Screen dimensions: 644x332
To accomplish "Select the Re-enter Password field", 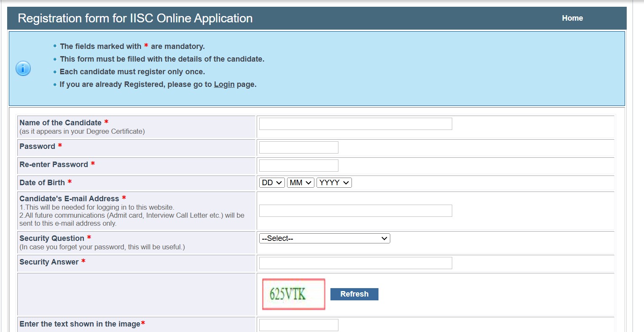I will click(298, 166).
